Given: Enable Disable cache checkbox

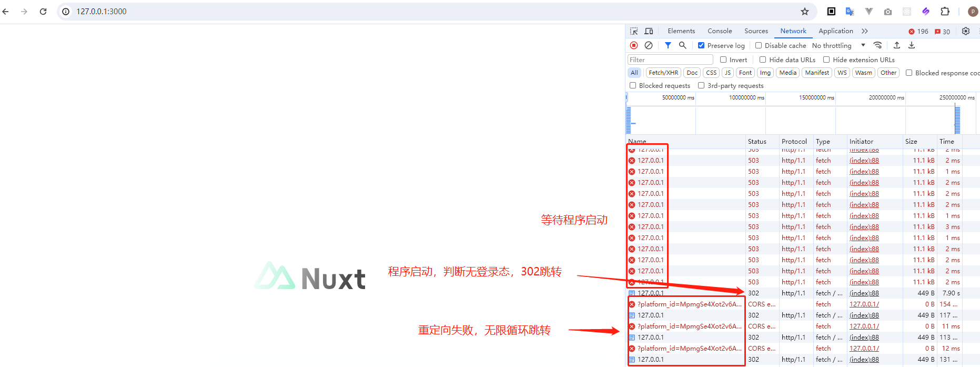Looking at the screenshot, I should (x=759, y=45).
